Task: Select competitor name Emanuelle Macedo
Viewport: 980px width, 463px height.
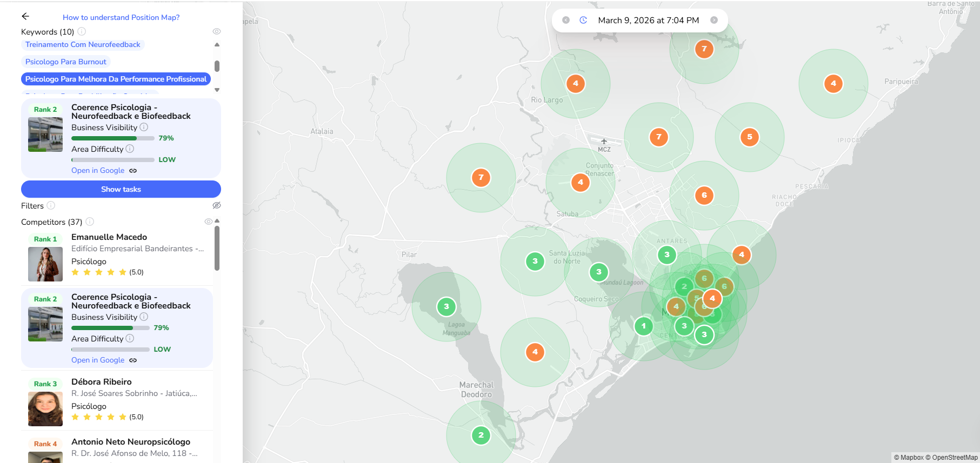Action: click(109, 237)
